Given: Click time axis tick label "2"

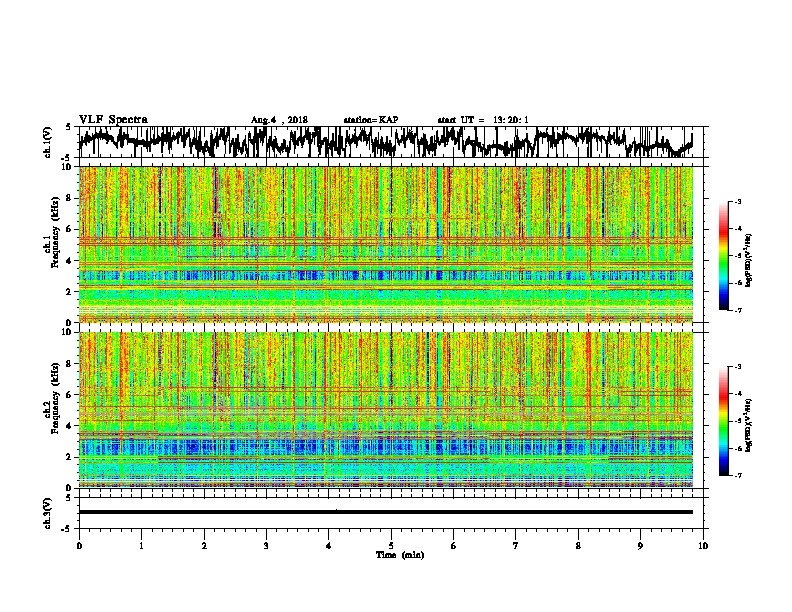Looking at the screenshot, I should [204, 546].
